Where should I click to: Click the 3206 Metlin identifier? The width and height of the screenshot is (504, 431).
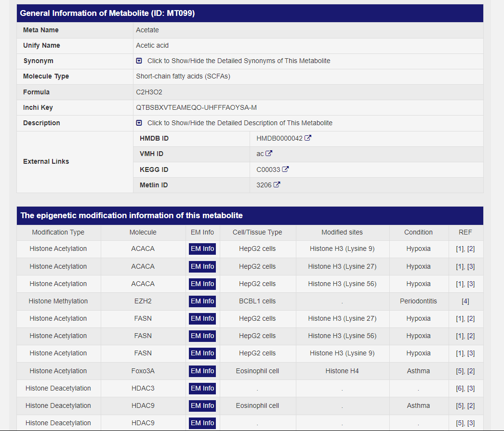264,185
